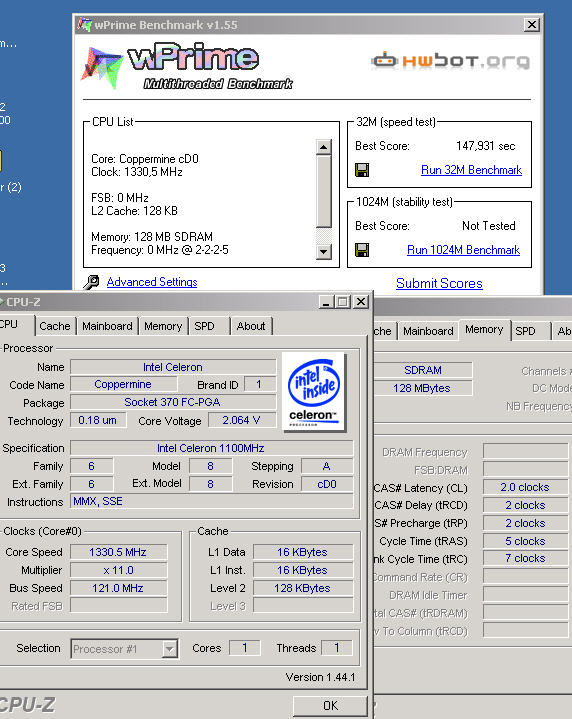Click the CPU List scrollbar thumb
Image resolution: width=572 pixels, height=719 pixels.
[323, 191]
